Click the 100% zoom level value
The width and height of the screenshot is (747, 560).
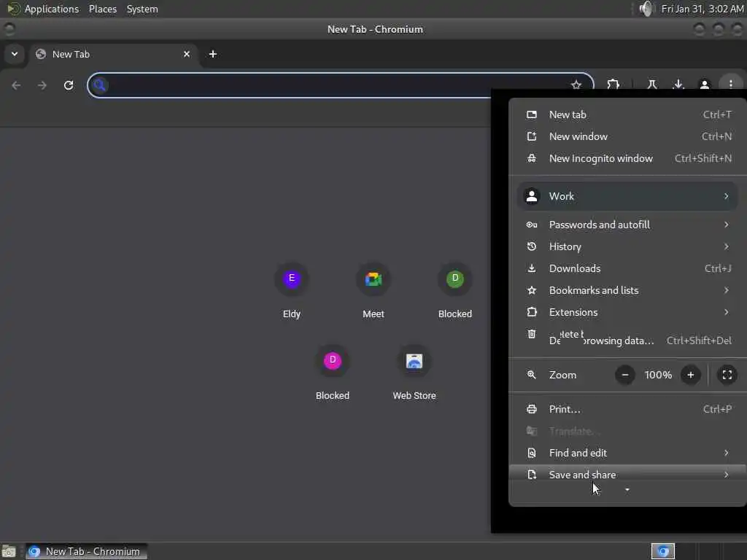(658, 376)
